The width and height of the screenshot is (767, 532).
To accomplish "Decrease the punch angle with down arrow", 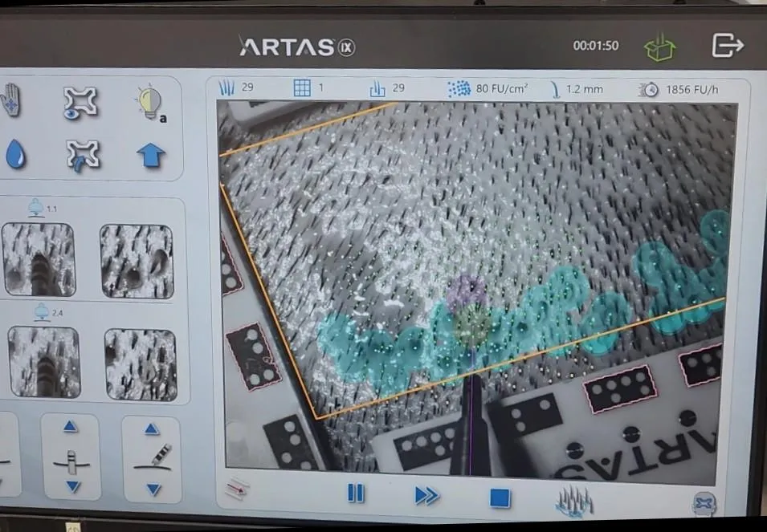I will (153, 489).
